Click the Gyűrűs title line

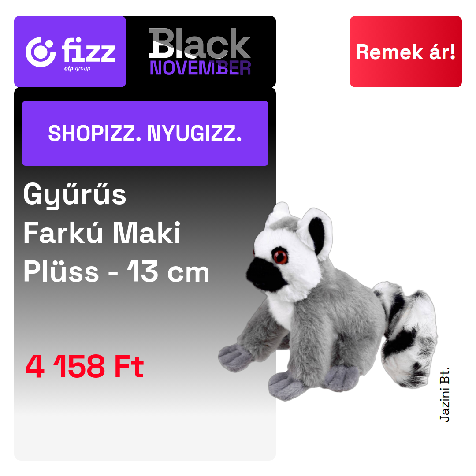74,195
